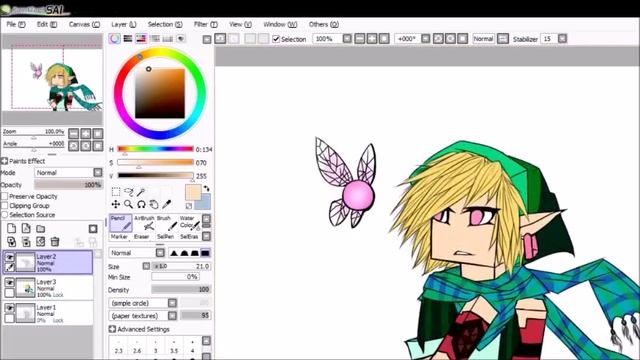Toggle the Size pressure link box
This screenshot has height=360, width=640.
pyautogui.click(x=146, y=266)
